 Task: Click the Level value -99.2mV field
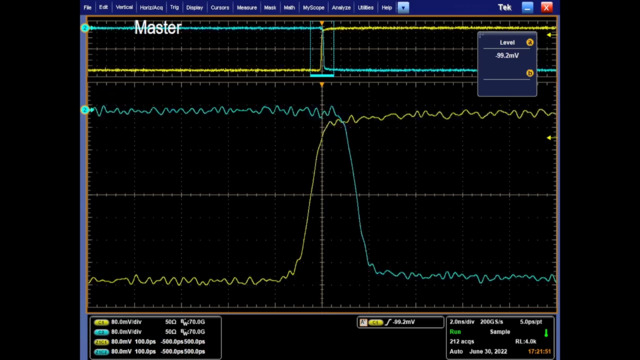pos(507,56)
